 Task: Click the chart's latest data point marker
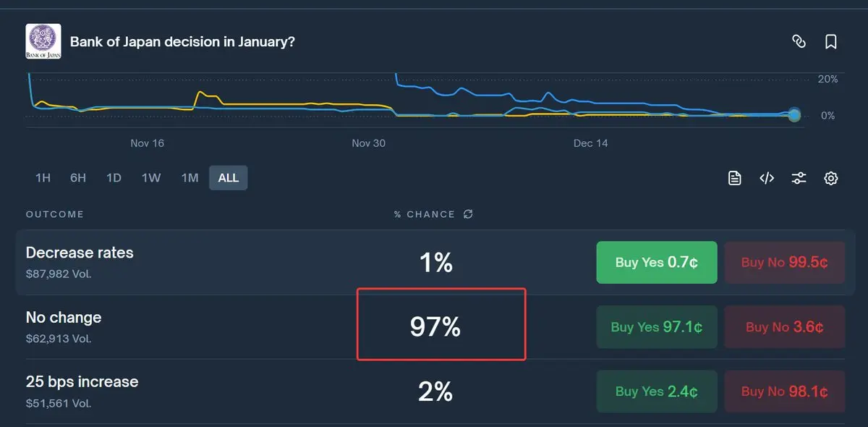[x=794, y=114]
